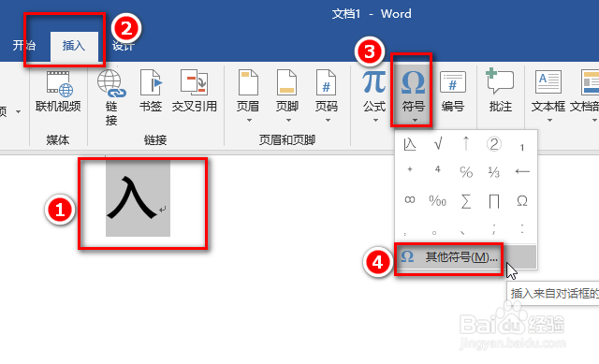Insert the semicolon ；symbol from grid
The width and height of the screenshot is (599, 364).
pos(494,228)
